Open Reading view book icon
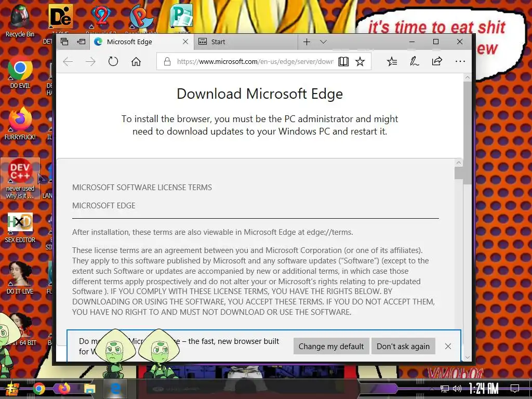Screen dimensions: 532x399 click(x=343, y=61)
